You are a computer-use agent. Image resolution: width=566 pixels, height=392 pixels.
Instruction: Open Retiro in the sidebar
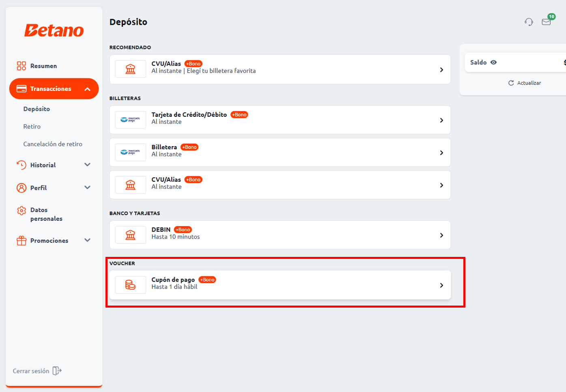[32, 127]
